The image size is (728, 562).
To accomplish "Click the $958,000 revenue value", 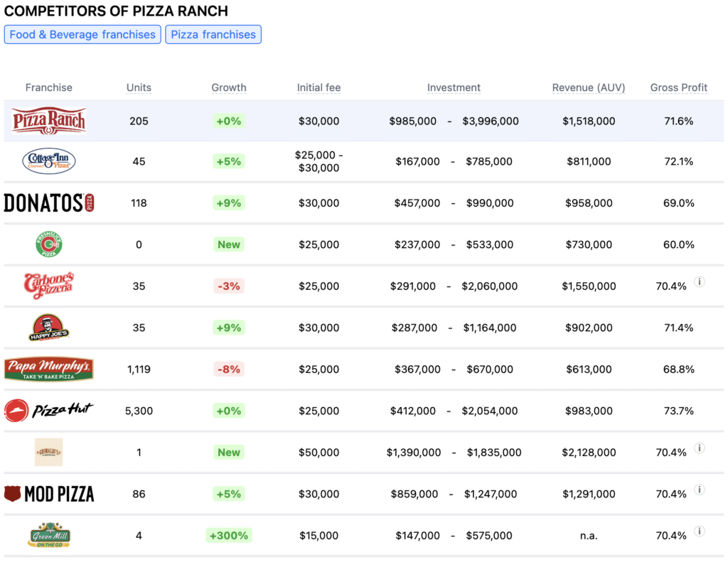I will pyautogui.click(x=589, y=202).
